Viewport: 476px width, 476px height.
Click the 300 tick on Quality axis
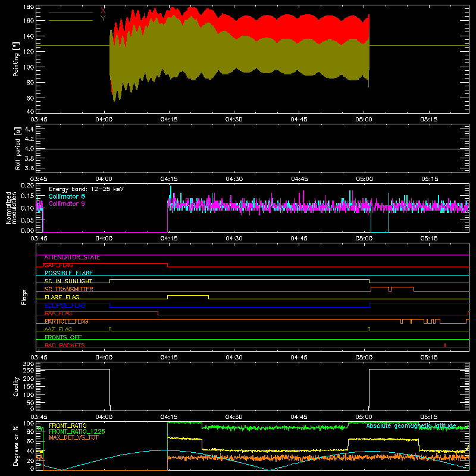(x=28, y=364)
